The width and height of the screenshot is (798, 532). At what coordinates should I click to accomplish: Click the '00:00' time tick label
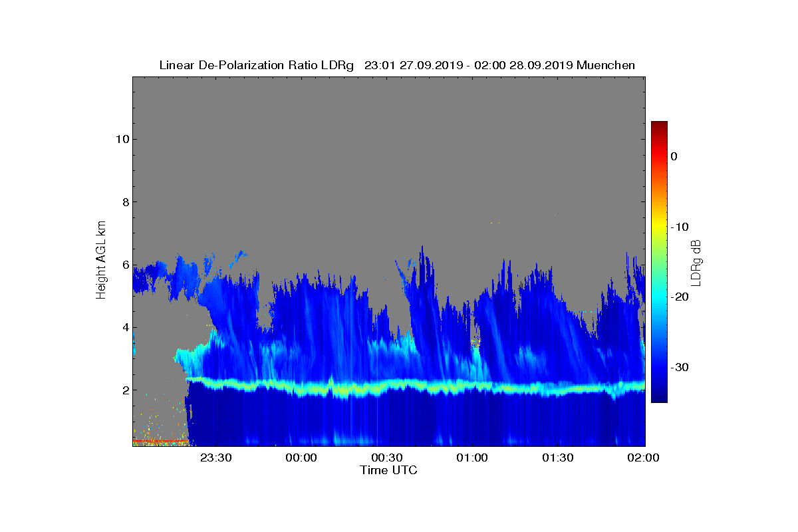click(x=301, y=458)
